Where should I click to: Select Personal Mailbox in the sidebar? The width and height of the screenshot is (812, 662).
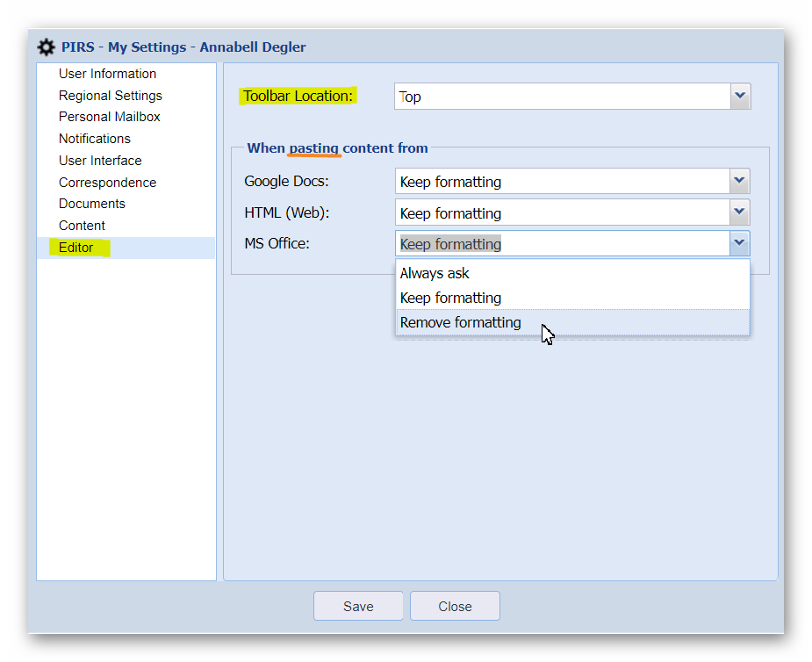[x=109, y=117]
